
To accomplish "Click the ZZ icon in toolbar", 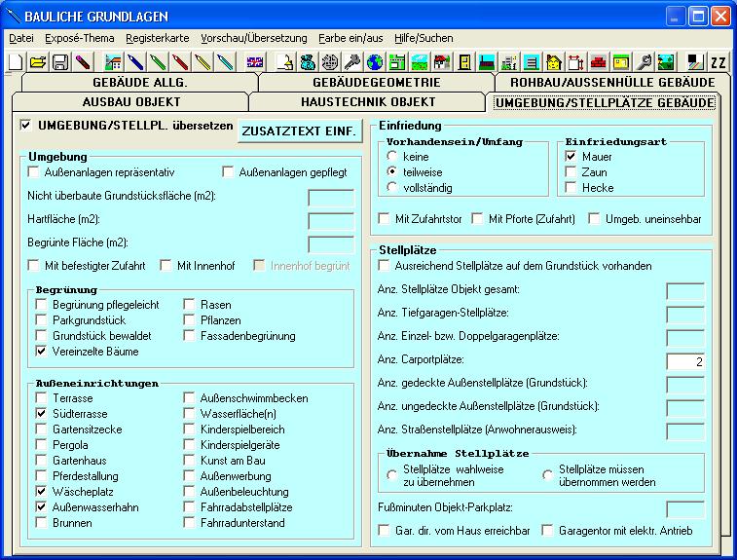I will (x=718, y=62).
